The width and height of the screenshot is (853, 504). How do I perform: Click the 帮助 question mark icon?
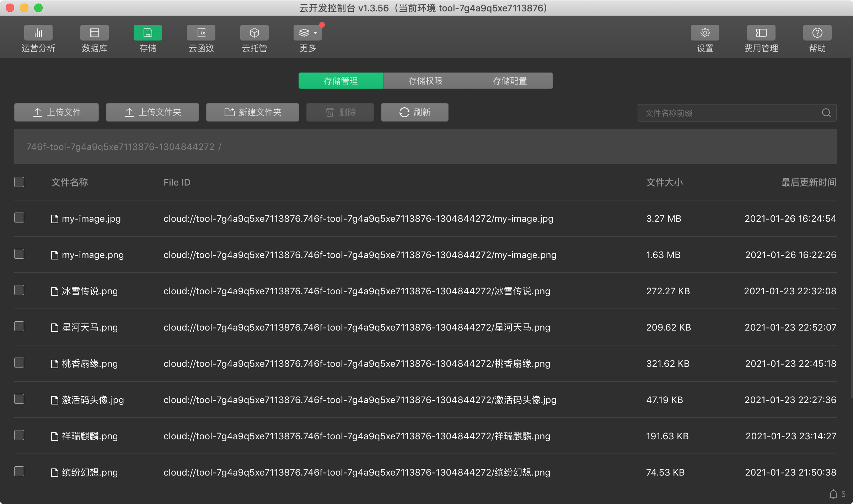click(817, 33)
